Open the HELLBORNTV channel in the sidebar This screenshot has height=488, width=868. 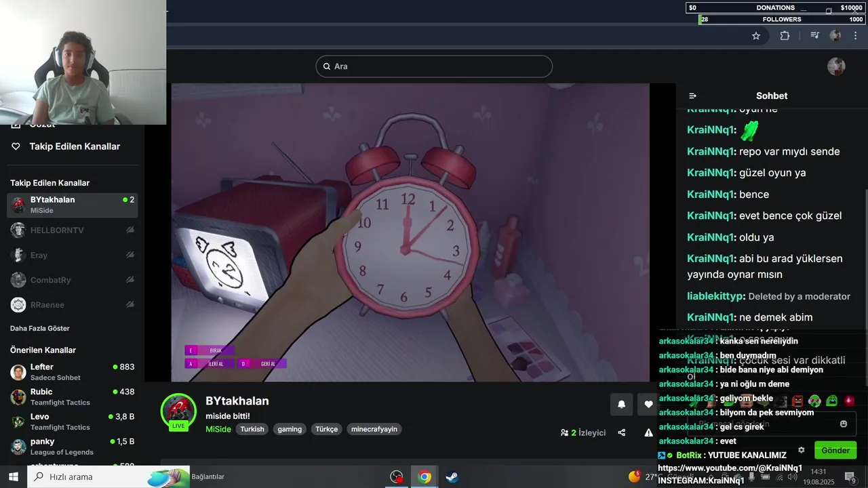73,230
